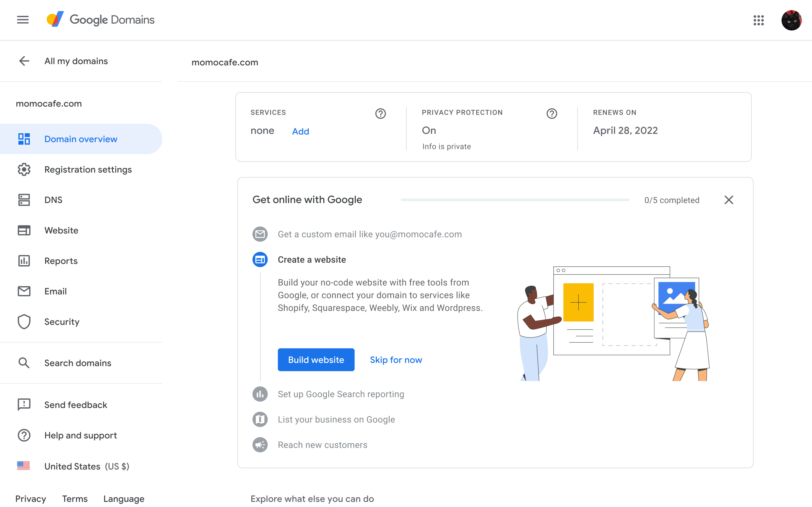
Task: Open the Google apps grid
Action: click(x=758, y=20)
